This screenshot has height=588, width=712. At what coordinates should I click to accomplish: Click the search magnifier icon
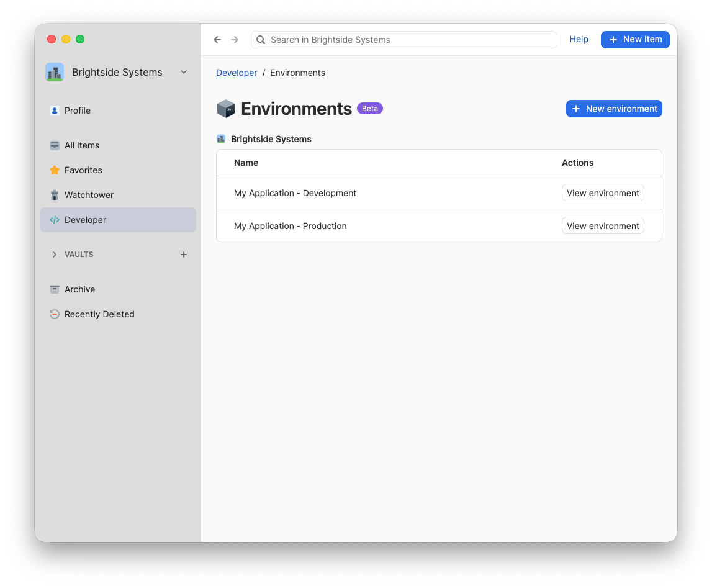tap(260, 39)
